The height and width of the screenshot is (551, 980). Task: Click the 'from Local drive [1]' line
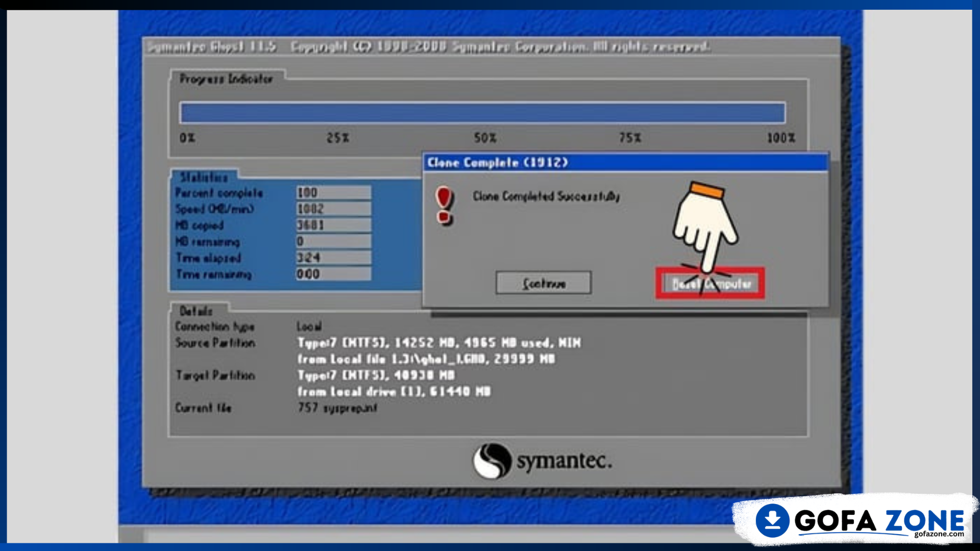coord(394,392)
